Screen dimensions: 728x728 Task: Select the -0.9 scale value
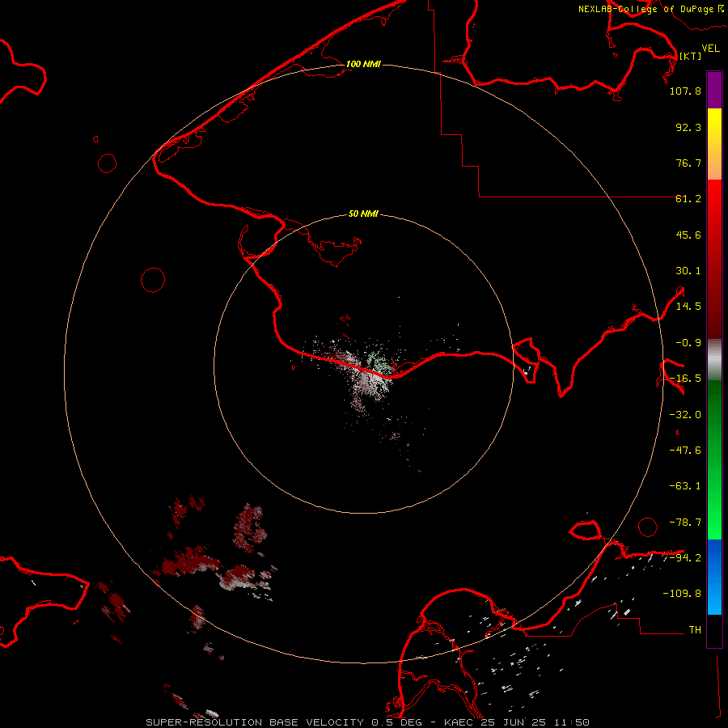click(688, 343)
